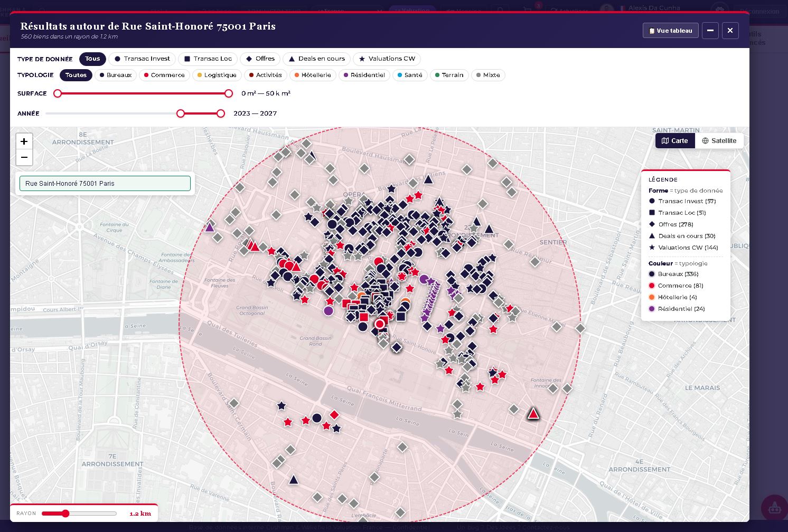This screenshot has width=788, height=532.
Task: Click the navy circle marker south of the Seine
Action: (317, 418)
